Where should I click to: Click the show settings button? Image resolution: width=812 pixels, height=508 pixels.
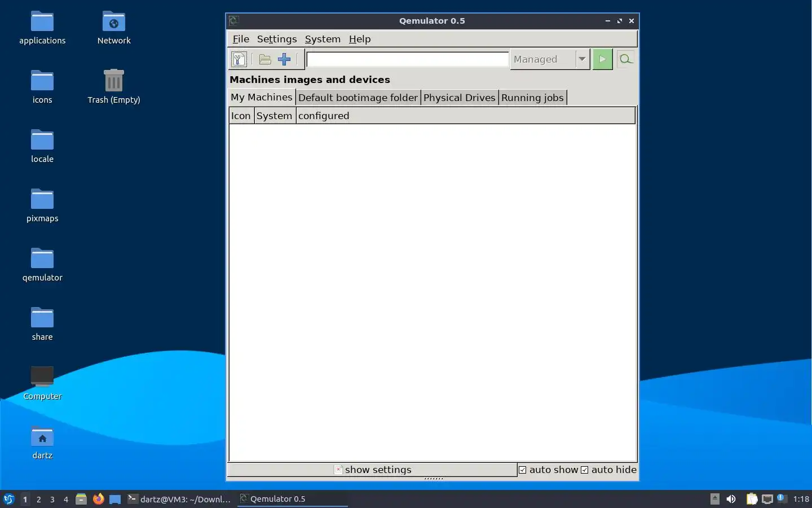(373, 470)
